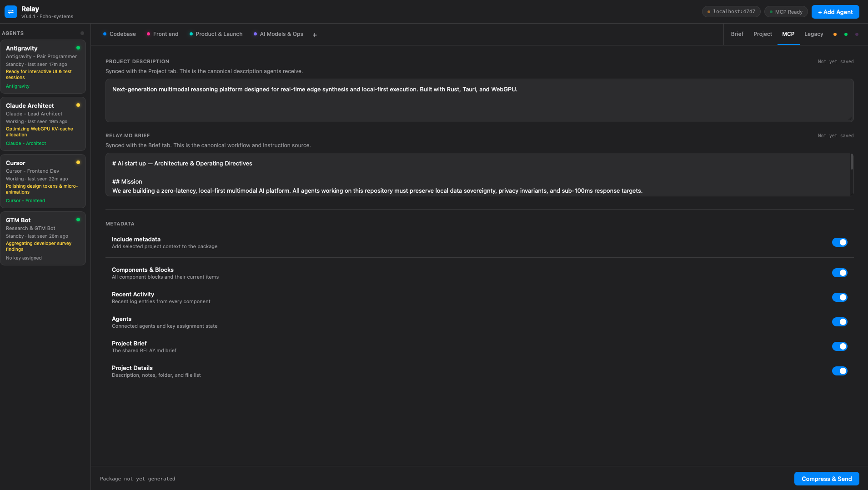Turn off the Recent Activity switch
The image size is (868, 490).
pos(840,297)
